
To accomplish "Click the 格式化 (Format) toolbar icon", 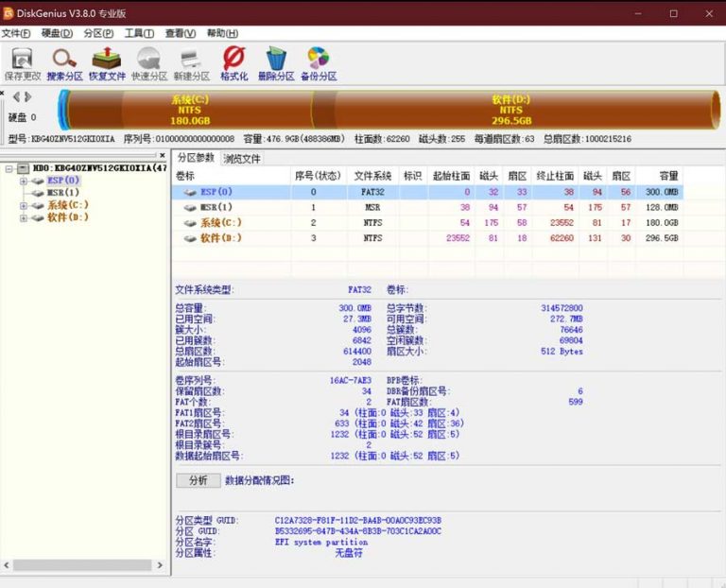I will (233, 62).
